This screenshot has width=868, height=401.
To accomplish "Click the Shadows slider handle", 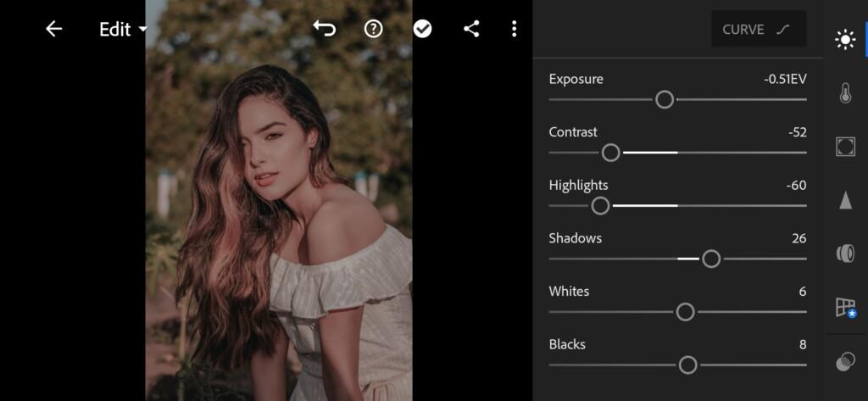I will [711, 259].
